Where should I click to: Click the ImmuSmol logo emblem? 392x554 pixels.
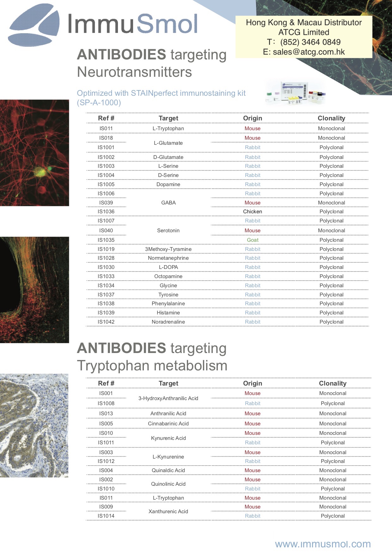(34, 25)
